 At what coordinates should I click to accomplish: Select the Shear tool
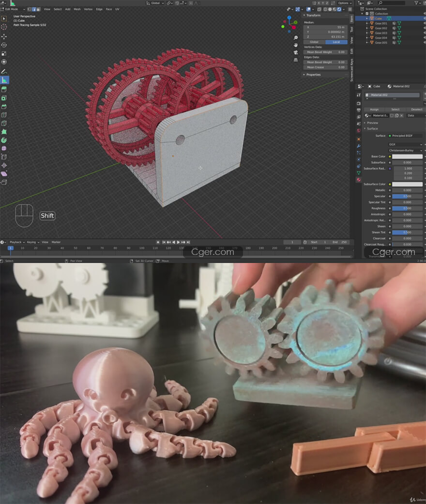click(x=4, y=174)
